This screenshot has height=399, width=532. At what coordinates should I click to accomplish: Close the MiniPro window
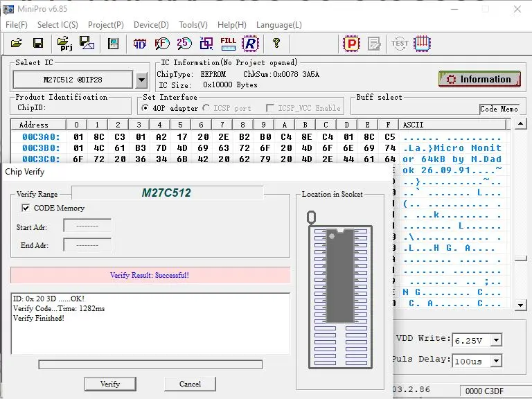(517, 9)
